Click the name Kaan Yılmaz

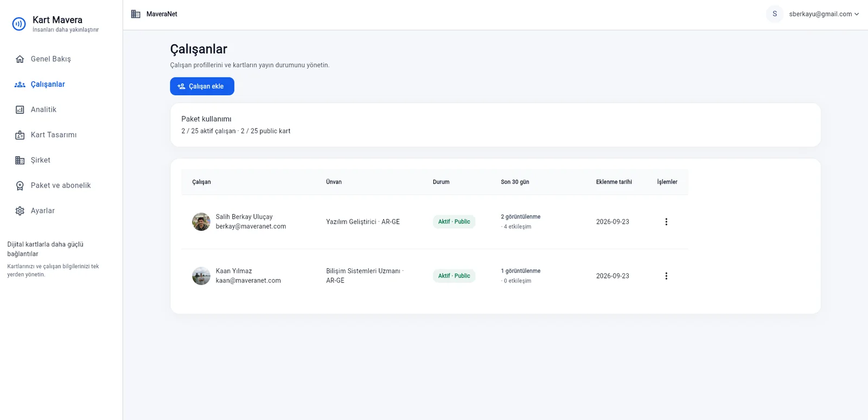(234, 271)
